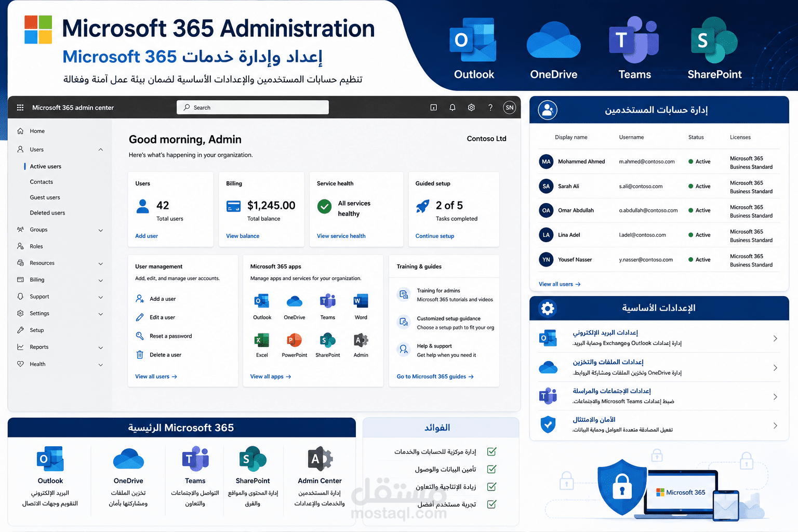Click the Help & support headset icon
Viewport: 798px width, 532px height.
(404, 350)
